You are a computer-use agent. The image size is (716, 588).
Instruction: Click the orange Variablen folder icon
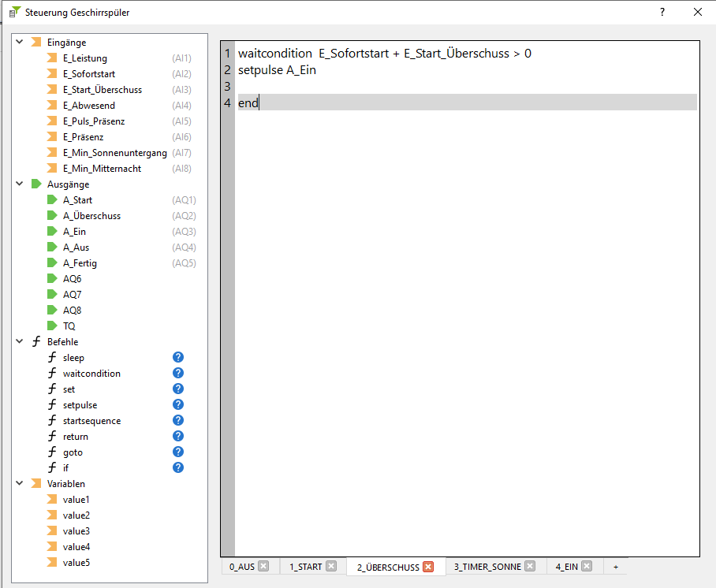[36, 483]
